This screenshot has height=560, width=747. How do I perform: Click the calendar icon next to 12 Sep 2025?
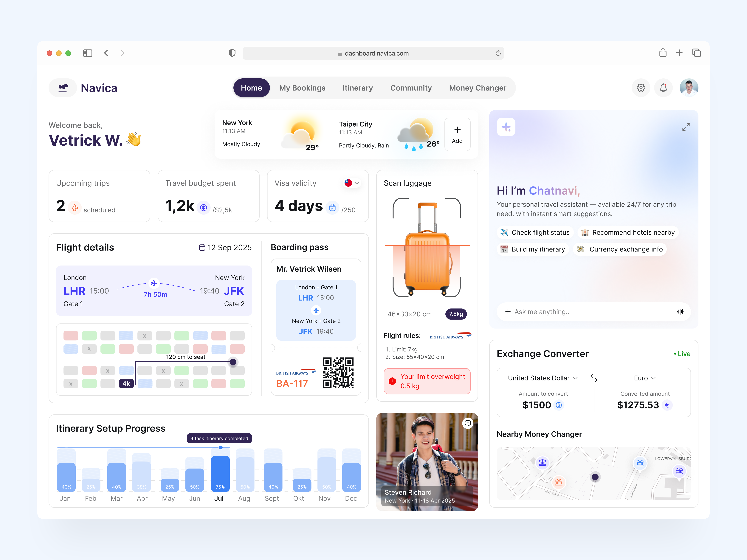[203, 247]
